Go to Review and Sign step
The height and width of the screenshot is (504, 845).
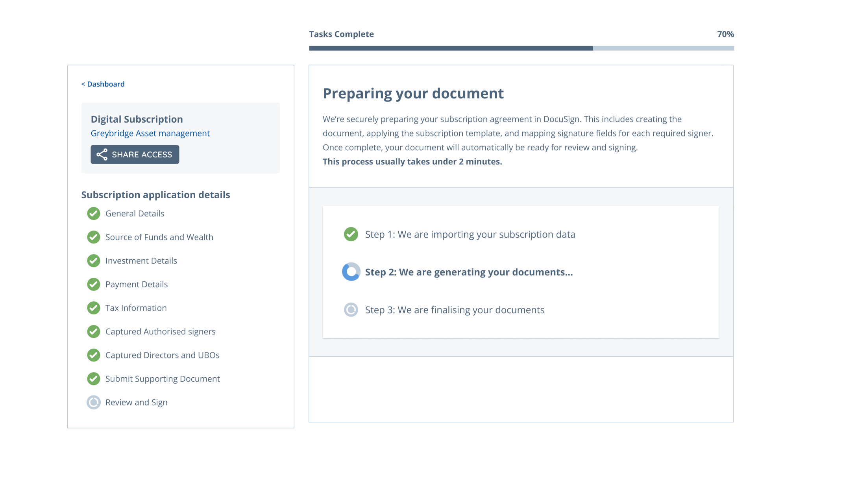[x=136, y=402]
